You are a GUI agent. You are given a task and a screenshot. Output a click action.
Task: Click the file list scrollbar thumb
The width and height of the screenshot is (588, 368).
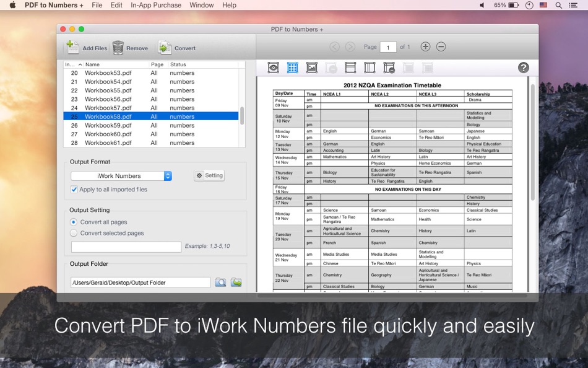[x=242, y=116]
